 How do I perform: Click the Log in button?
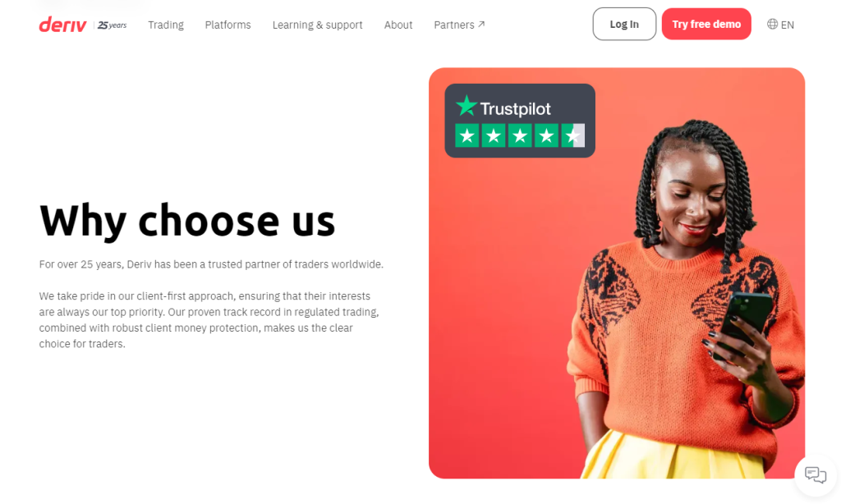pyautogui.click(x=624, y=24)
